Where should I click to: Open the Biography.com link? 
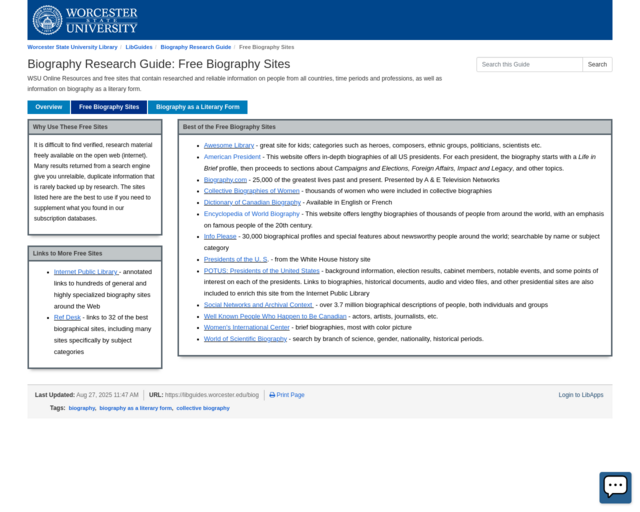coord(225,180)
